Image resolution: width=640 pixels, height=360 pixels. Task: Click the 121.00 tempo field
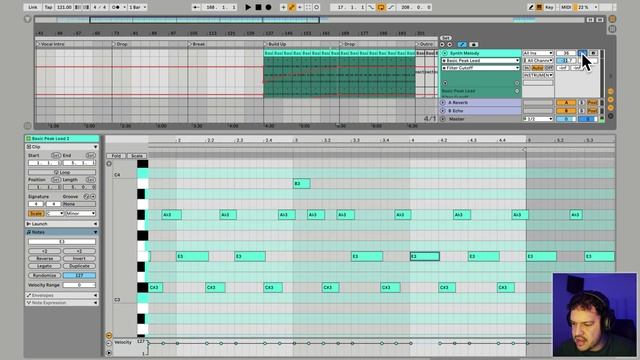(x=64, y=7)
